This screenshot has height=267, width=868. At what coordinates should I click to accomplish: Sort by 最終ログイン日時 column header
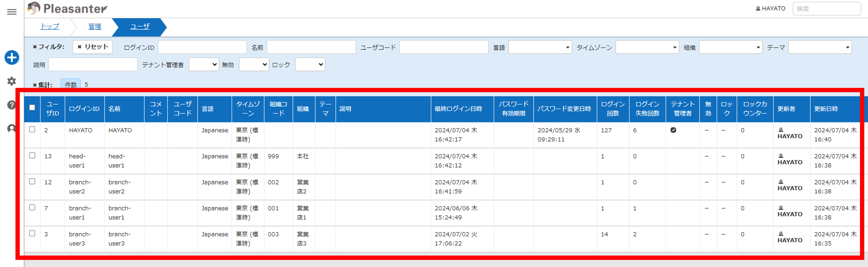click(458, 109)
